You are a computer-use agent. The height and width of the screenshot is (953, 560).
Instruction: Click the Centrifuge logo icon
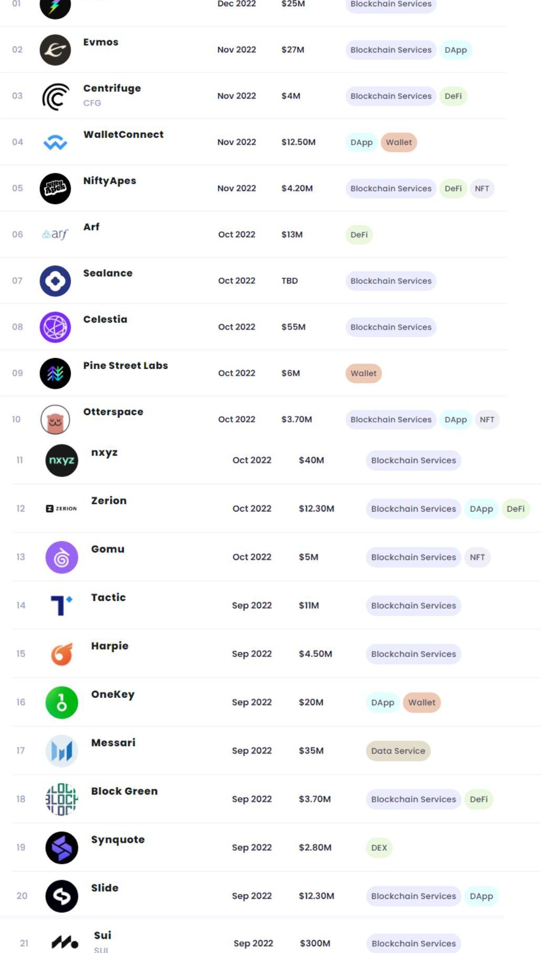[x=55, y=97]
